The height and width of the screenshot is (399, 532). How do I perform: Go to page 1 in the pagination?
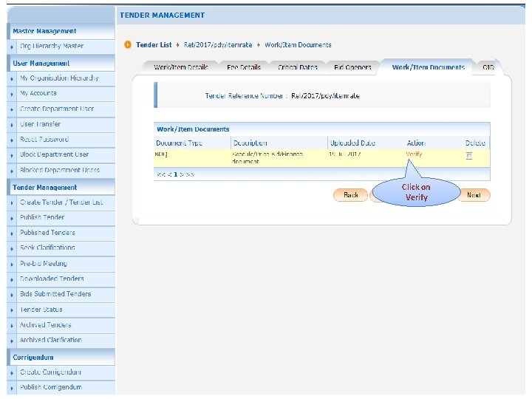tap(175, 174)
